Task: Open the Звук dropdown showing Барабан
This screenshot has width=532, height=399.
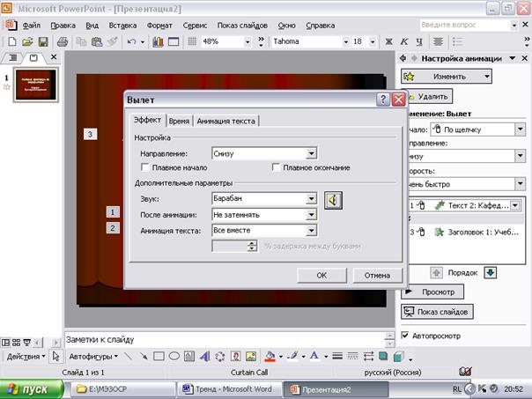Action: (311, 198)
